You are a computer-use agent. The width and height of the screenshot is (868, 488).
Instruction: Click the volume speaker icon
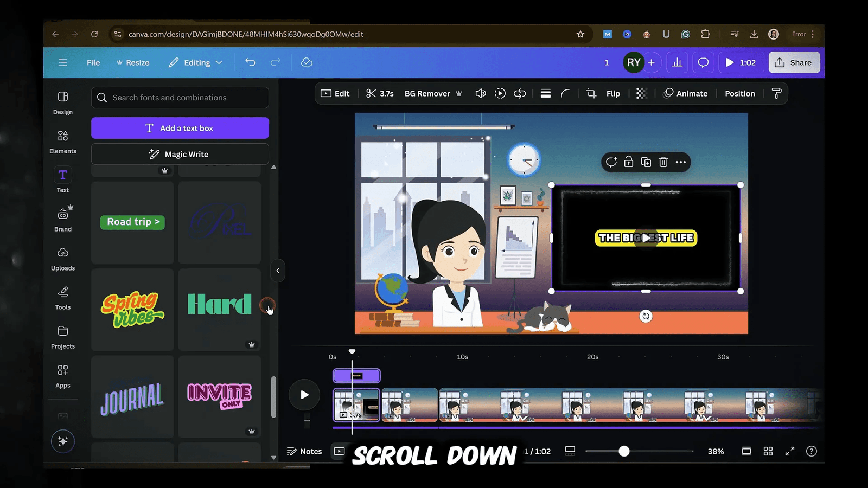(x=480, y=93)
